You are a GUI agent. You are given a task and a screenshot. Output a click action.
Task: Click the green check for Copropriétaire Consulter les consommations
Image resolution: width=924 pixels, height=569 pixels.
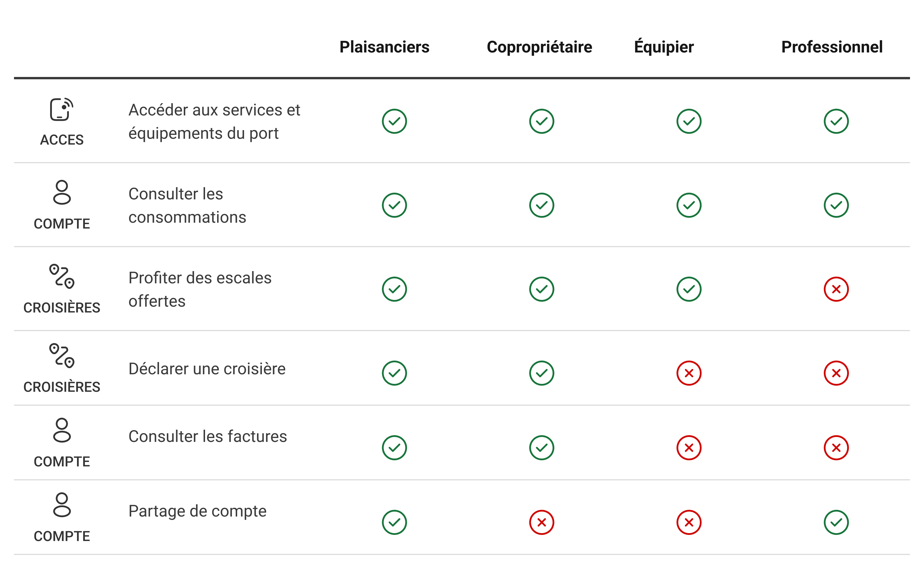click(541, 205)
